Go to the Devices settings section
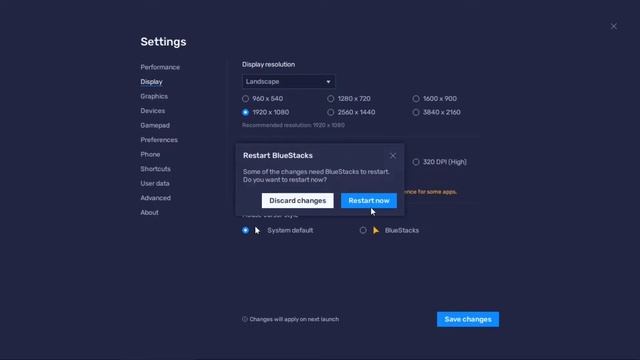 click(153, 111)
